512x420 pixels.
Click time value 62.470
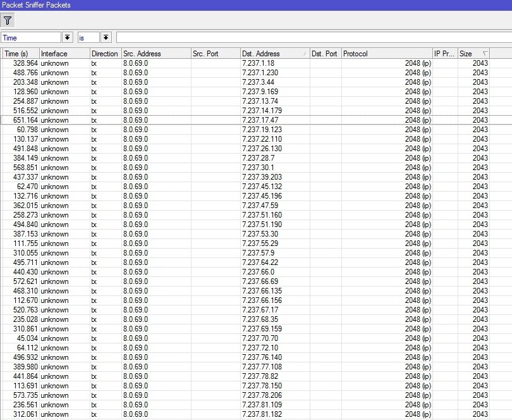(27, 187)
